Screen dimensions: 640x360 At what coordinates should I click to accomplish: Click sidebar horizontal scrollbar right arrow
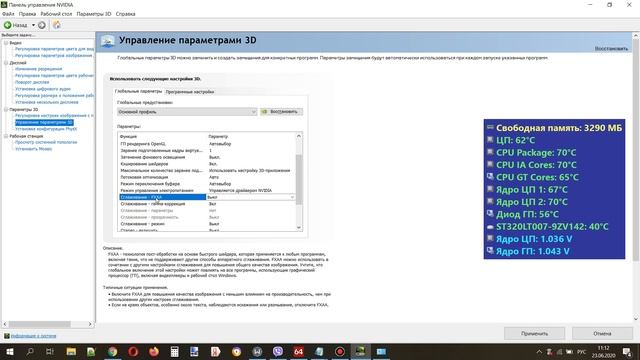90,324
